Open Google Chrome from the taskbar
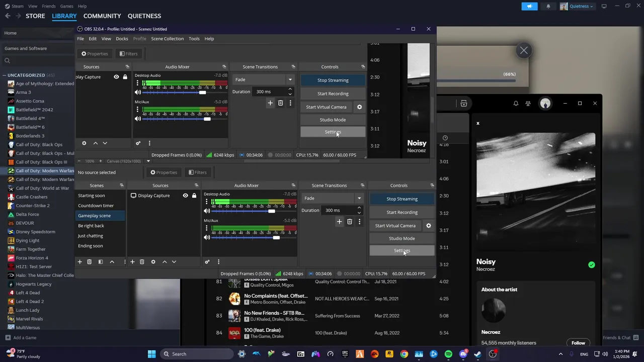The image size is (644, 362). (x=404, y=354)
